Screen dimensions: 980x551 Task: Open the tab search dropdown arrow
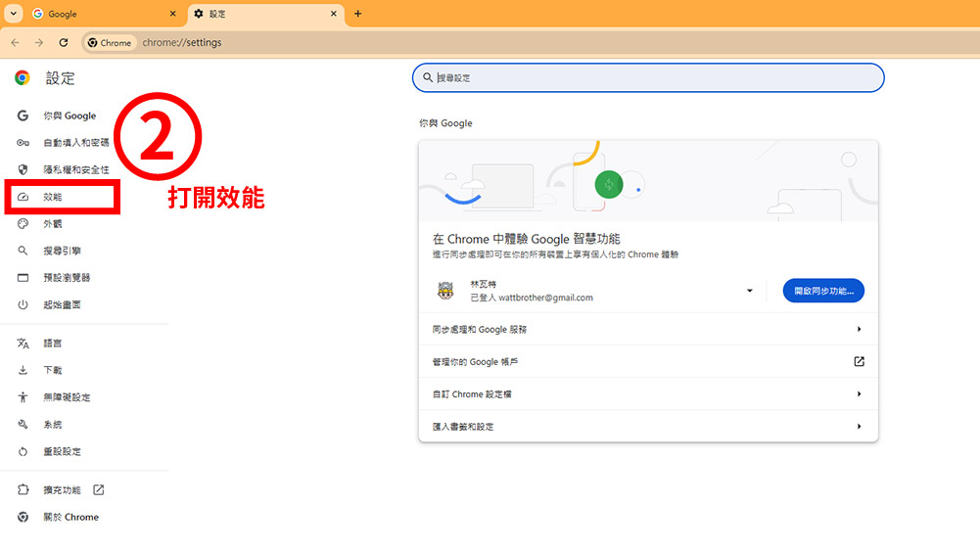(x=13, y=13)
